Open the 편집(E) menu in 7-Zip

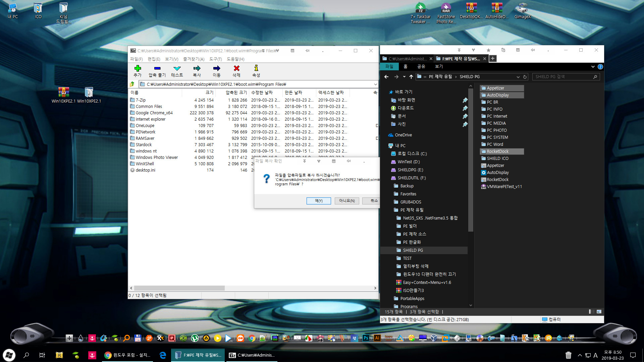click(154, 59)
